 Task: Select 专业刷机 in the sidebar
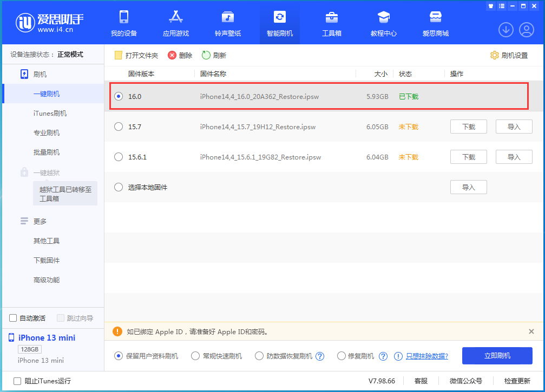coord(47,132)
